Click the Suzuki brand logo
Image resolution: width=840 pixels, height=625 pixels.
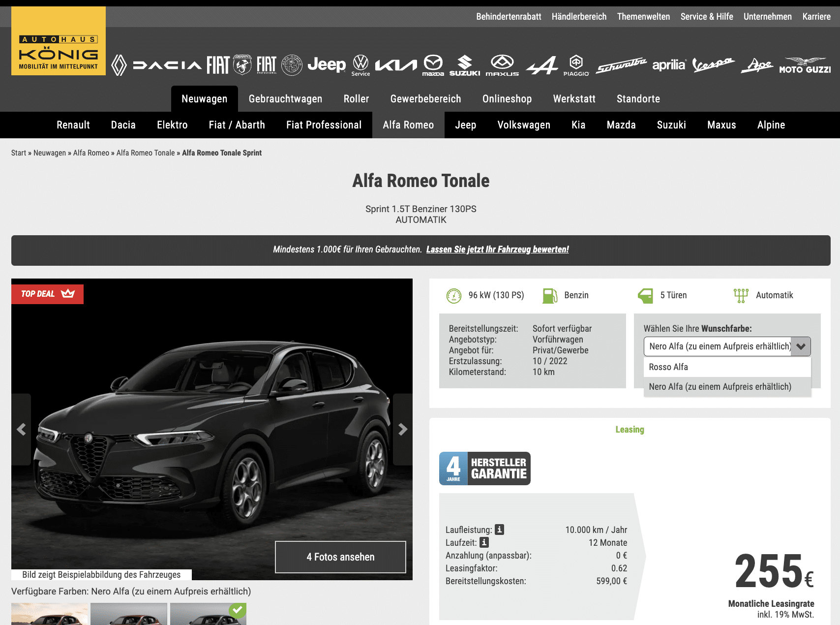465,65
